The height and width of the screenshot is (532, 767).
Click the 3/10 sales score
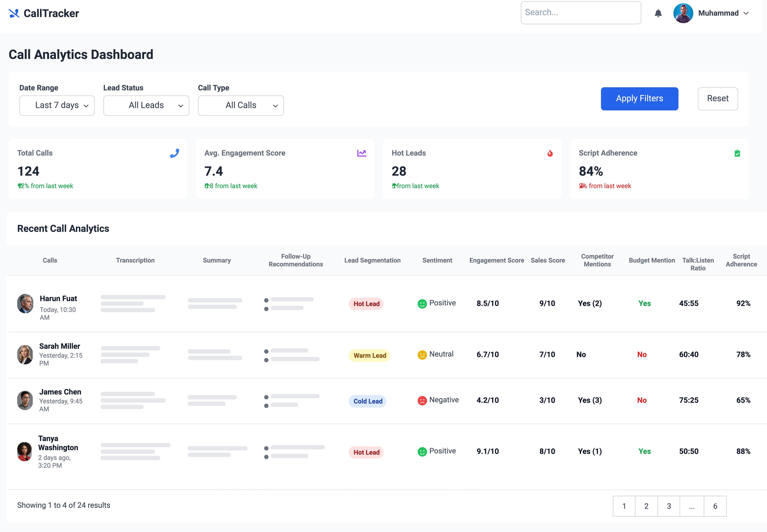pyautogui.click(x=547, y=400)
